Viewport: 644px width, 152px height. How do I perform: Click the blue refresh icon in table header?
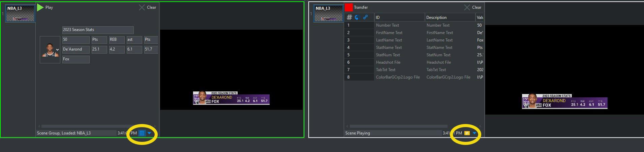pos(357,17)
